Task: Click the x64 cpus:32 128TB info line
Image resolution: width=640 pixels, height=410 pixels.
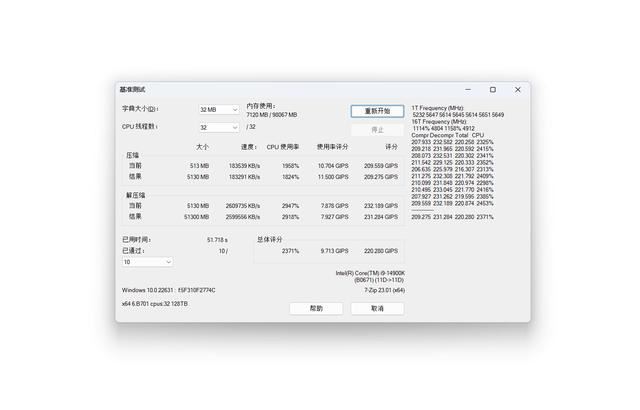Action: 155,304
